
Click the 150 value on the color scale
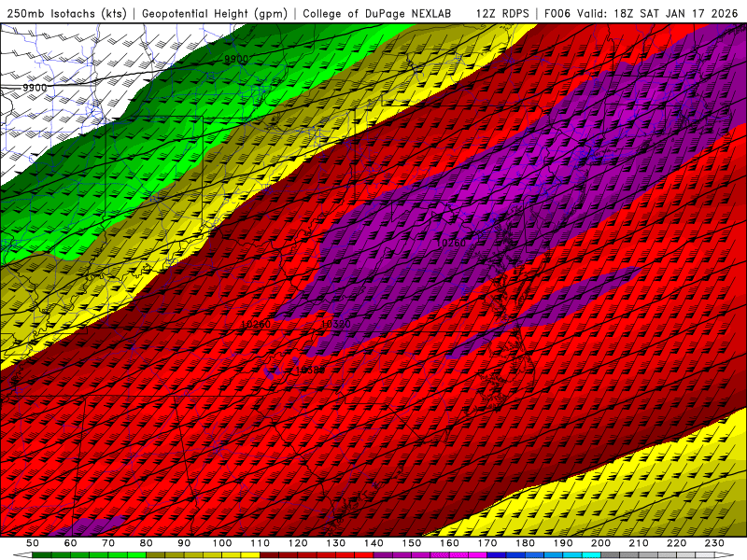coord(412,543)
